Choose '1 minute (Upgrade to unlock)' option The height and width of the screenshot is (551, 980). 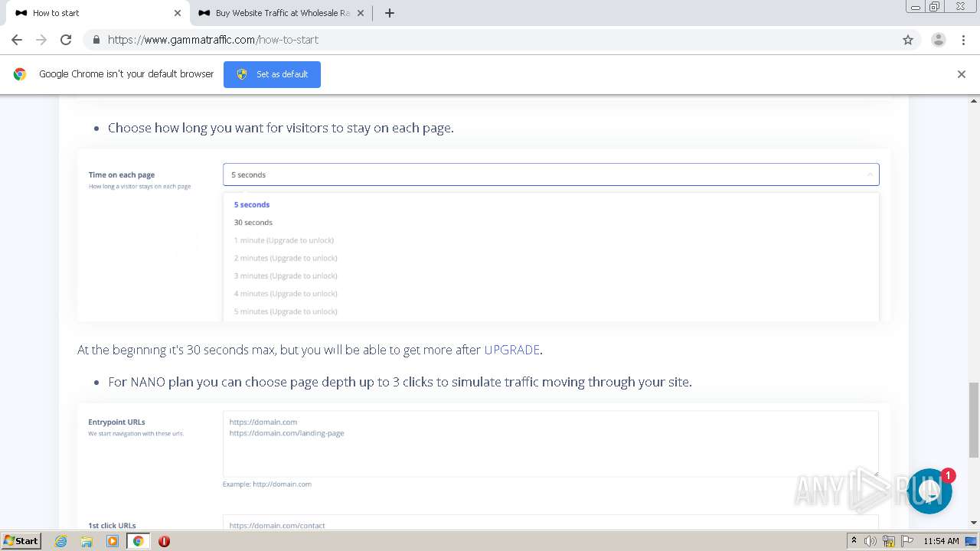coord(284,240)
